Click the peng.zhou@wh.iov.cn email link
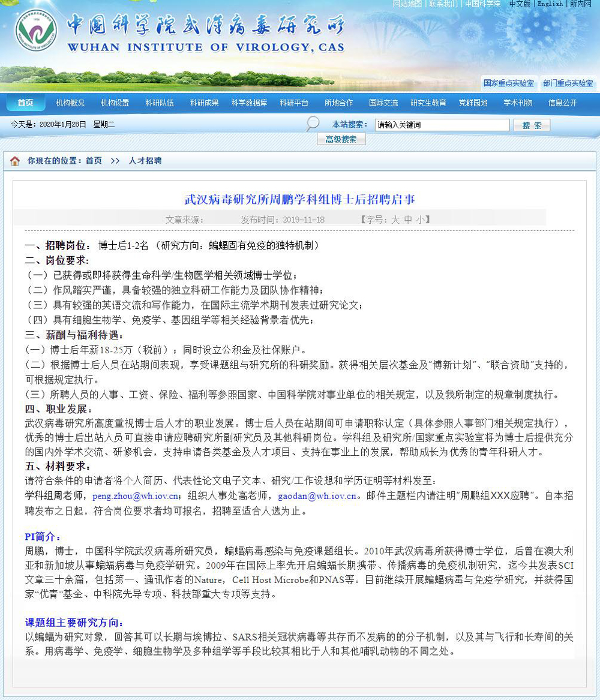The height and width of the screenshot is (700, 600). 136,497
